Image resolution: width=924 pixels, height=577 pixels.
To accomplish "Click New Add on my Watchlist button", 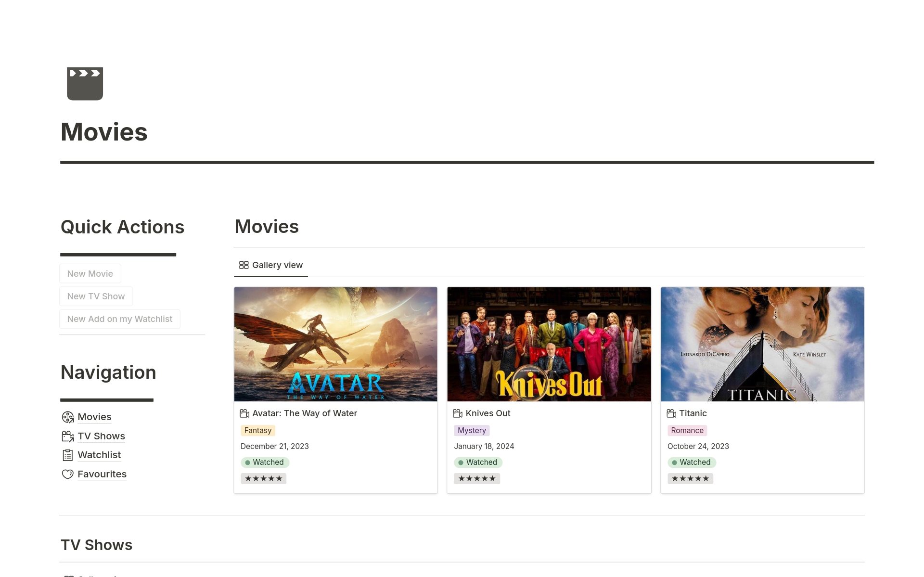I will point(119,319).
